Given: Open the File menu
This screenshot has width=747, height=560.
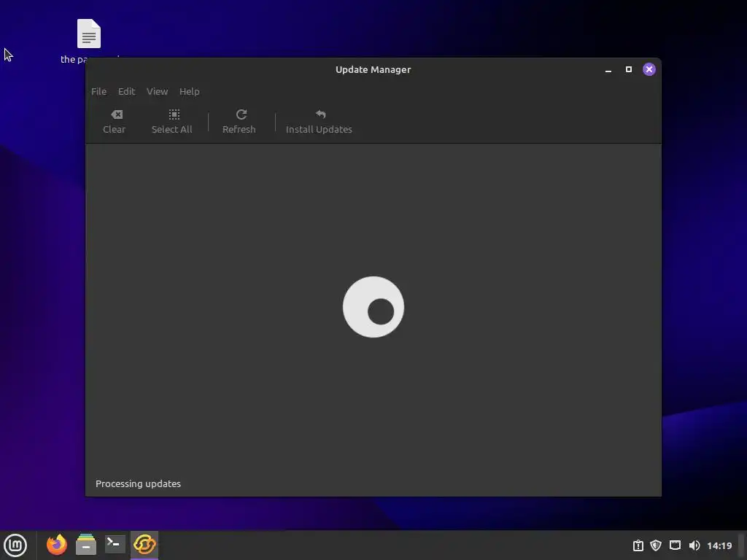Looking at the screenshot, I should (x=98, y=91).
